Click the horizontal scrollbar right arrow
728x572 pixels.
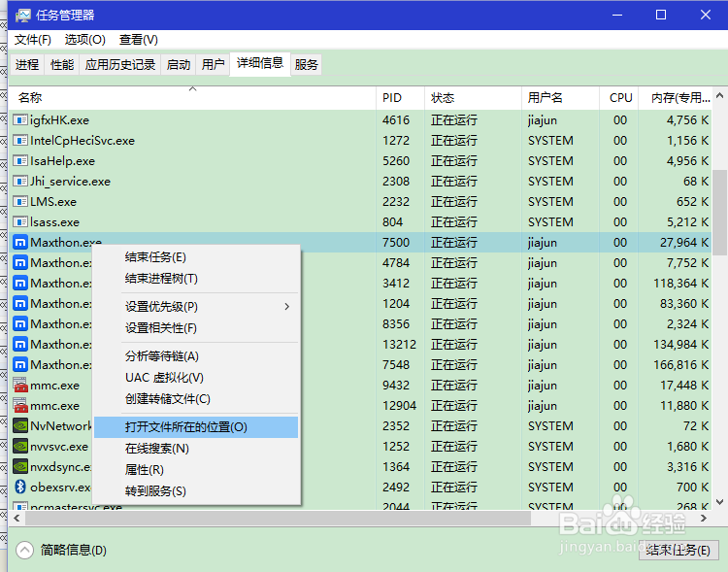point(704,518)
